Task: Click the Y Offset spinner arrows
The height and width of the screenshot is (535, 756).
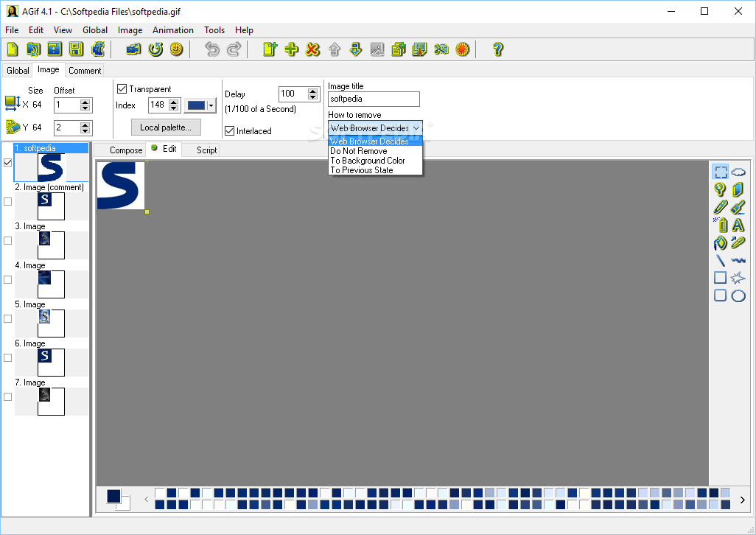Action: [x=85, y=127]
